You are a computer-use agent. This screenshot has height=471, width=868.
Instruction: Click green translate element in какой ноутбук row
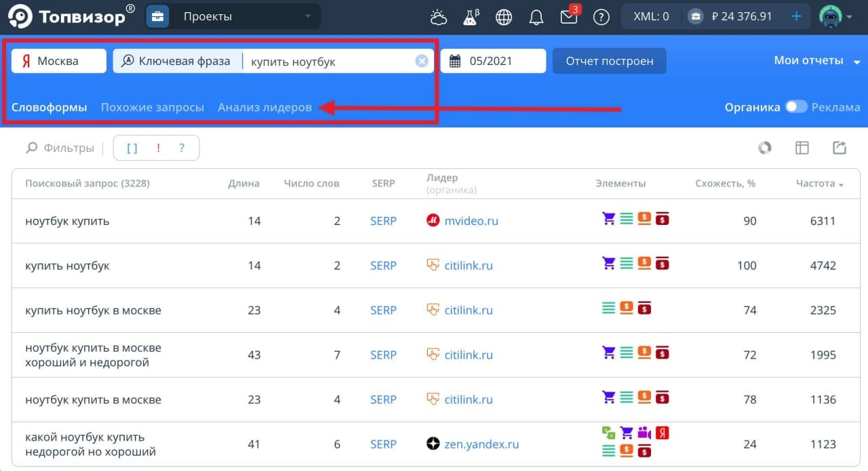[609, 432]
